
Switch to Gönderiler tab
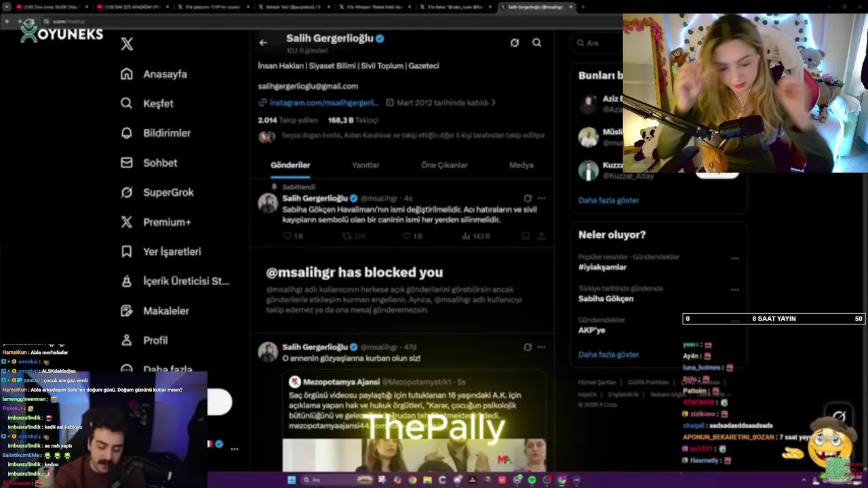click(x=290, y=165)
